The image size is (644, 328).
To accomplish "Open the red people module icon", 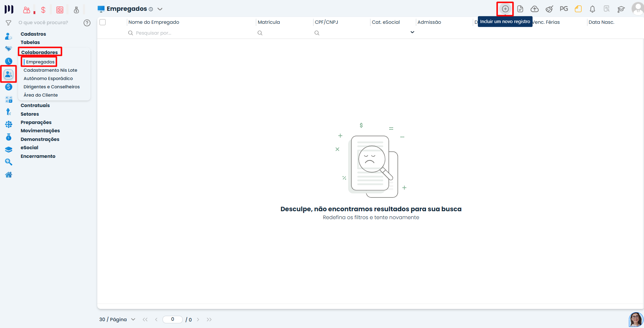I will pos(27,10).
